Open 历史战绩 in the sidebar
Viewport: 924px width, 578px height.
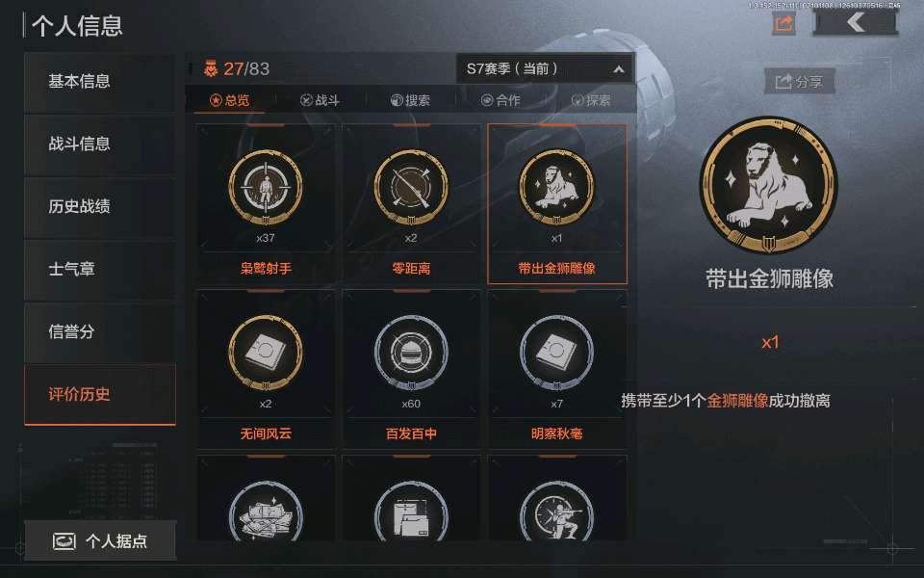[x=99, y=206]
